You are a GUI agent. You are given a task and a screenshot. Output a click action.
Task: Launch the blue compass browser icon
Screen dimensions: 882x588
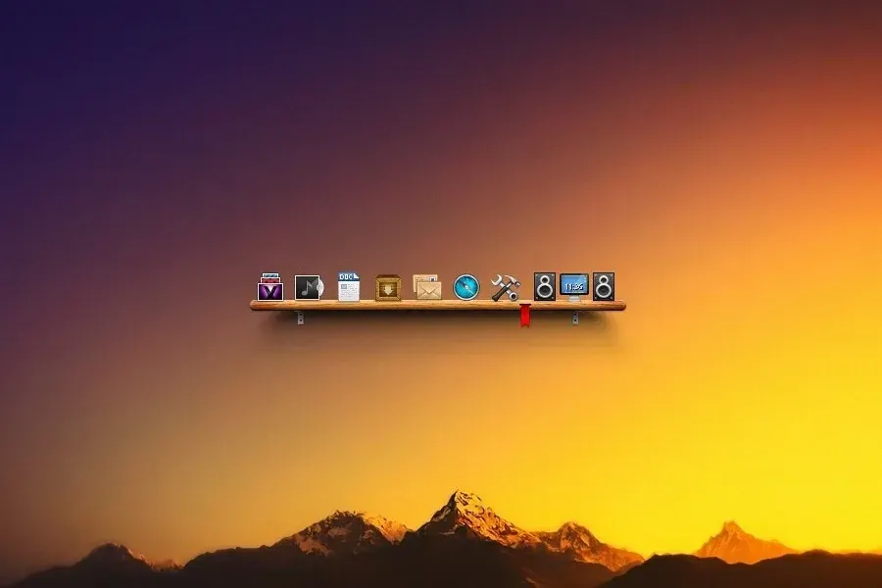466,287
